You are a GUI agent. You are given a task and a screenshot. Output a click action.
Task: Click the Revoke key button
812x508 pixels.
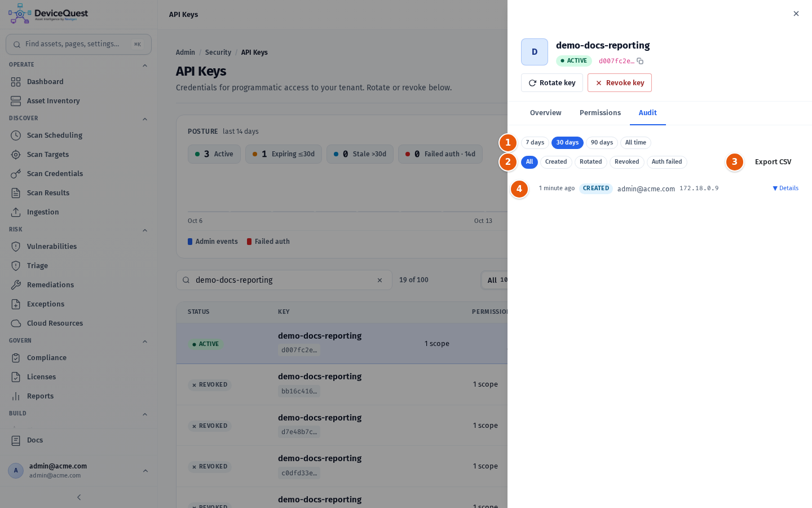coord(620,83)
